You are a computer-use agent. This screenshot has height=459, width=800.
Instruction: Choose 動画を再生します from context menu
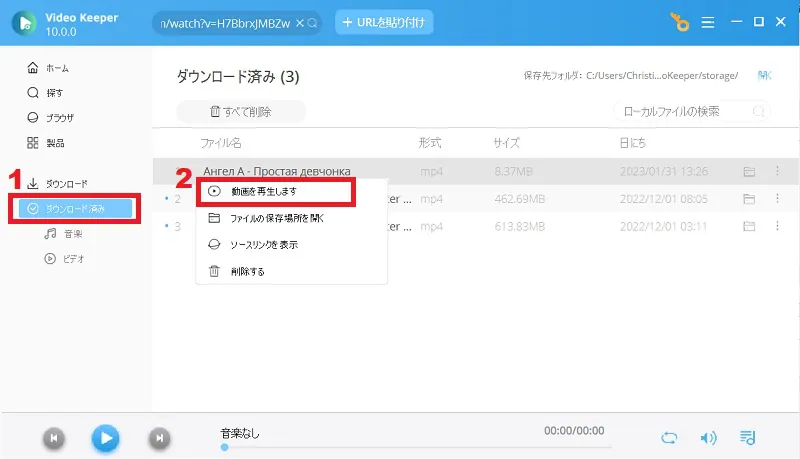click(x=274, y=190)
